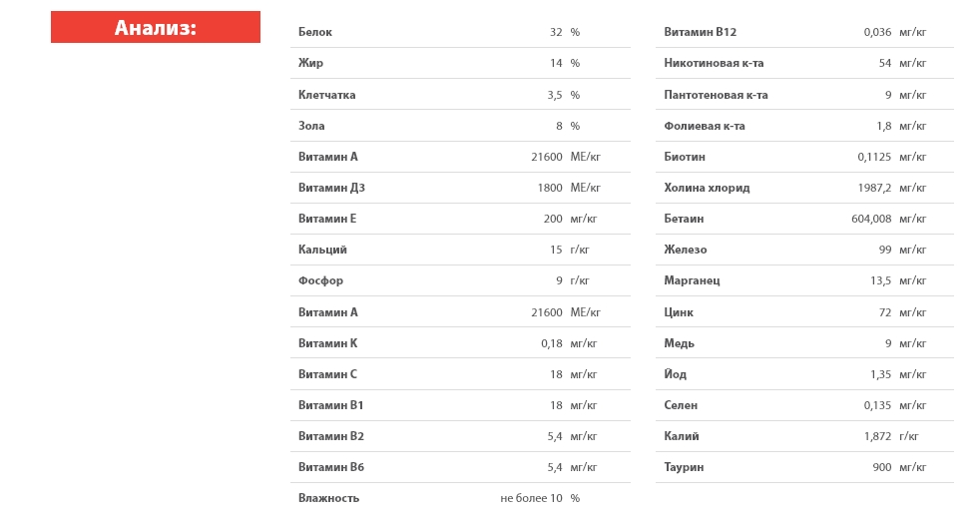Viewport: 980px width, 523px height.
Task: Select the Кальций row label
Action: (322, 250)
